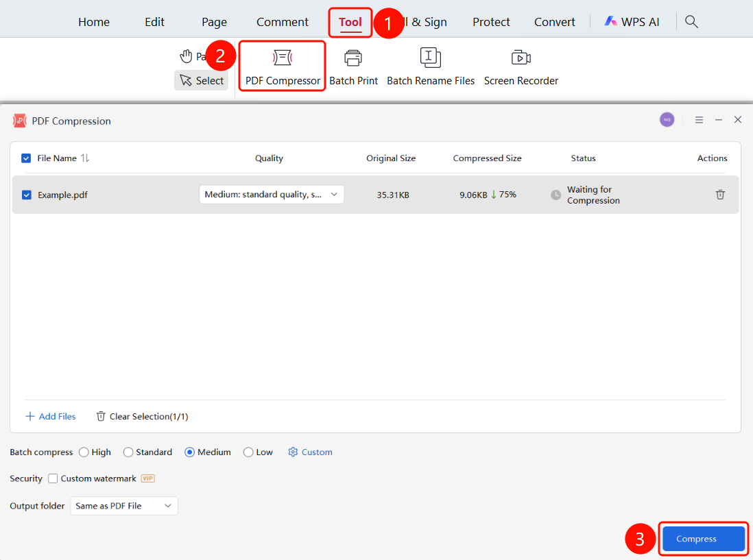Screen dimensions: 753x560
Task: Select the Tool tab
Action: point(350,22)
